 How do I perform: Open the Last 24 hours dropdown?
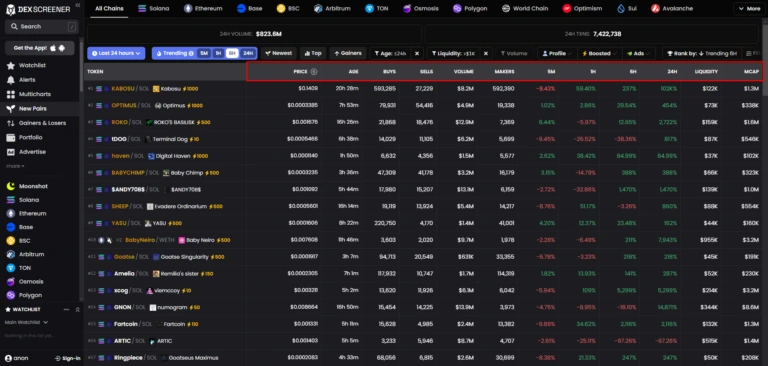click(116, 53)
